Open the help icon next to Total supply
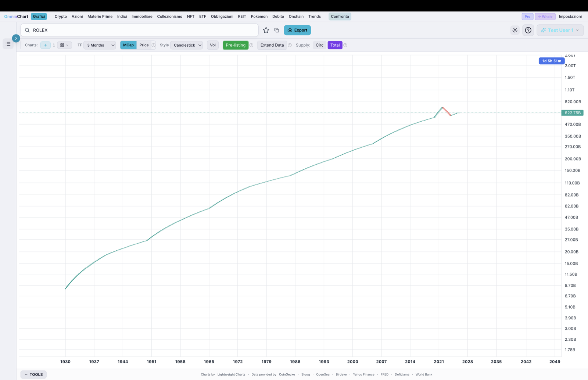 [345, 45]
